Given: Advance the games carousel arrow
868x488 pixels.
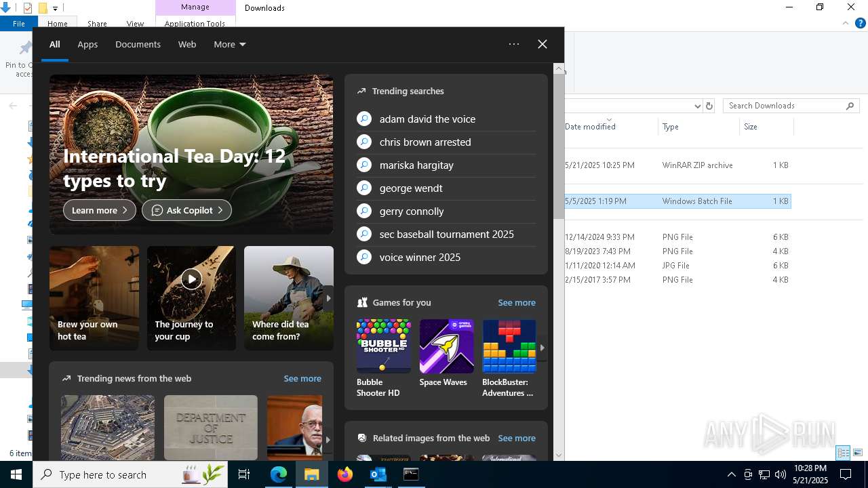Looking at the screenshot, I should click(542, 348).
